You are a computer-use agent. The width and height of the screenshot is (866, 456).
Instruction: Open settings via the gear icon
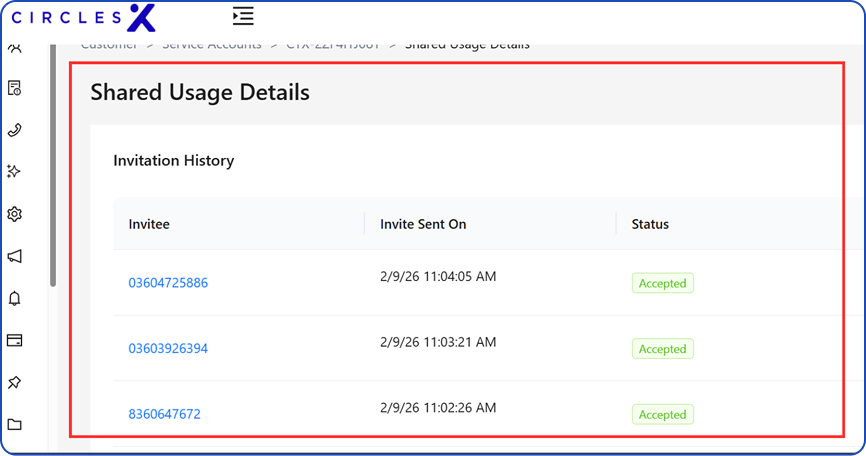15,214
